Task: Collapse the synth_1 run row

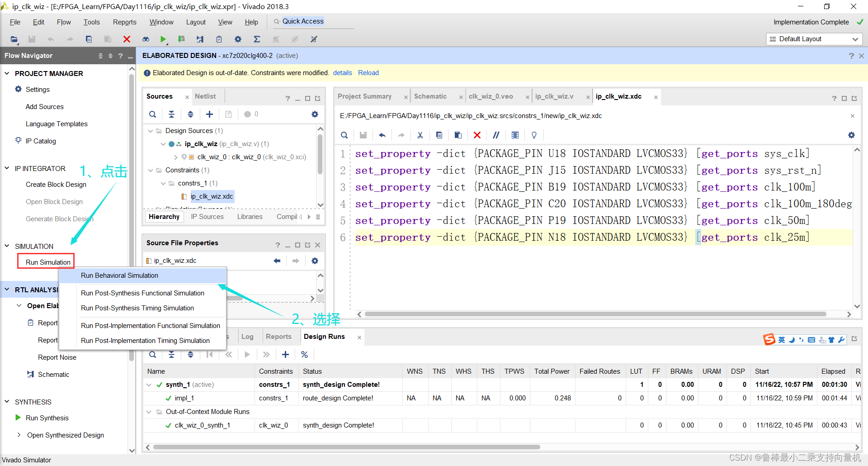Action: (x=149, y=385)
